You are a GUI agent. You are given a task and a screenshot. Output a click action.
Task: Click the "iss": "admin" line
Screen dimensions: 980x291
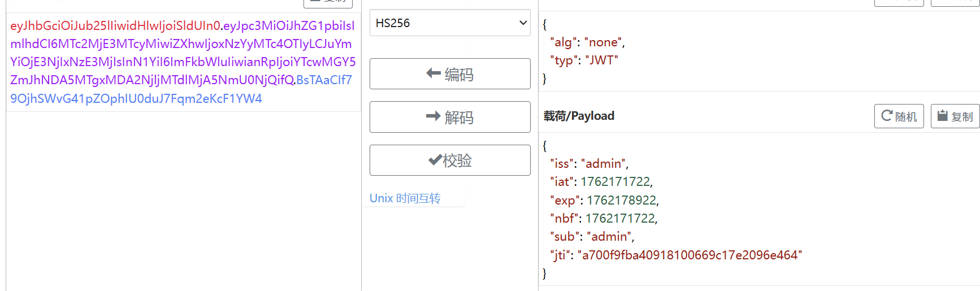click(589, 164)
